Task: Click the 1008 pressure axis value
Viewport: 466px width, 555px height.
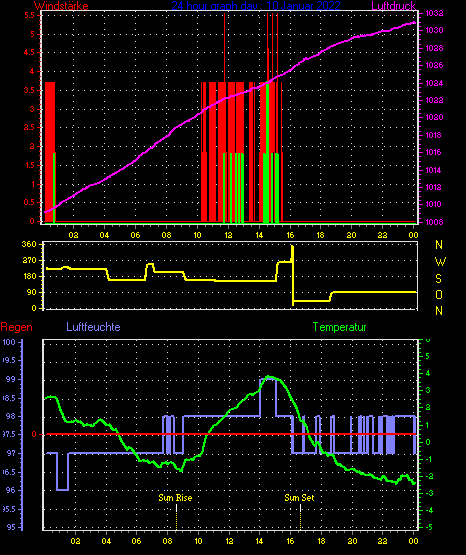Action: tap(434, 222)
